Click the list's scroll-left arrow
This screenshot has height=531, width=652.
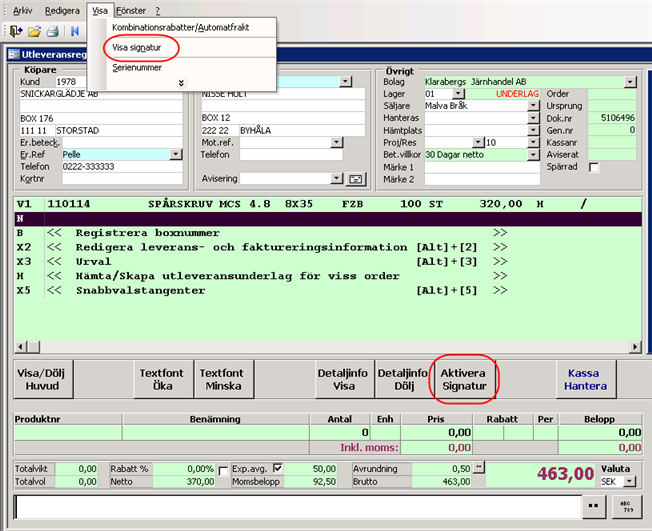20,346
